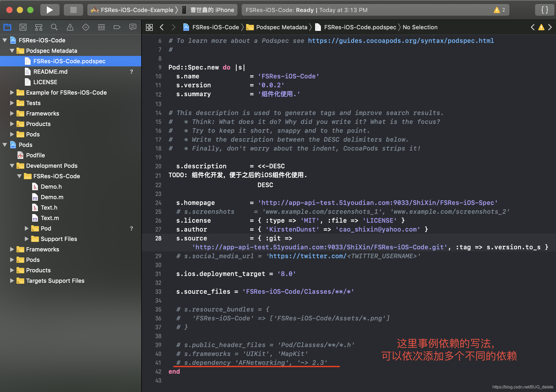Collapse the Podspec Metadata group
Image resolution: width=556 pixels, height=392 pixels.
pos(12,51)
